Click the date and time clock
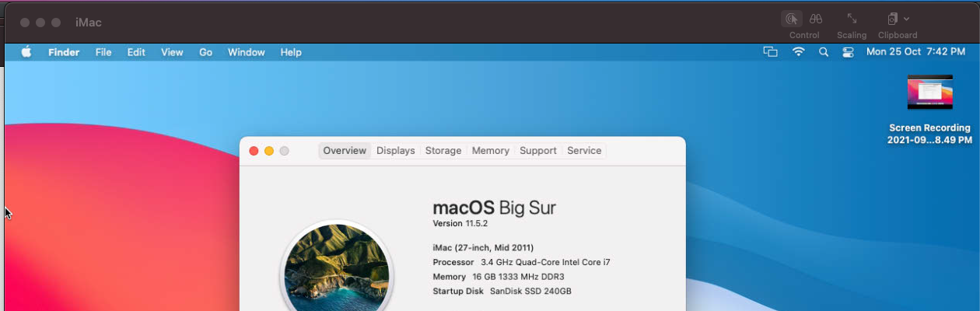The height and width of the screenshot is (311, 980). [915, 52]
